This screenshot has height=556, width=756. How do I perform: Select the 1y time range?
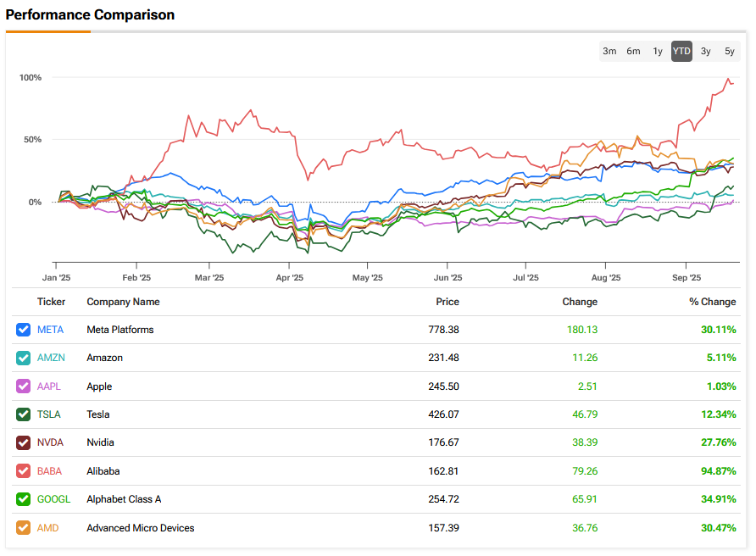pos(658,51)
